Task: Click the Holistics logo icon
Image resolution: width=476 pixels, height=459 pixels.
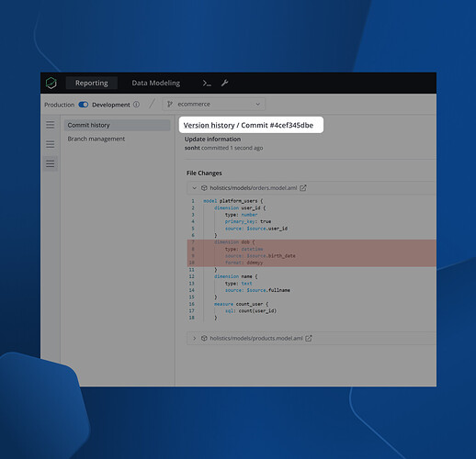Action: tap(51, 83)
